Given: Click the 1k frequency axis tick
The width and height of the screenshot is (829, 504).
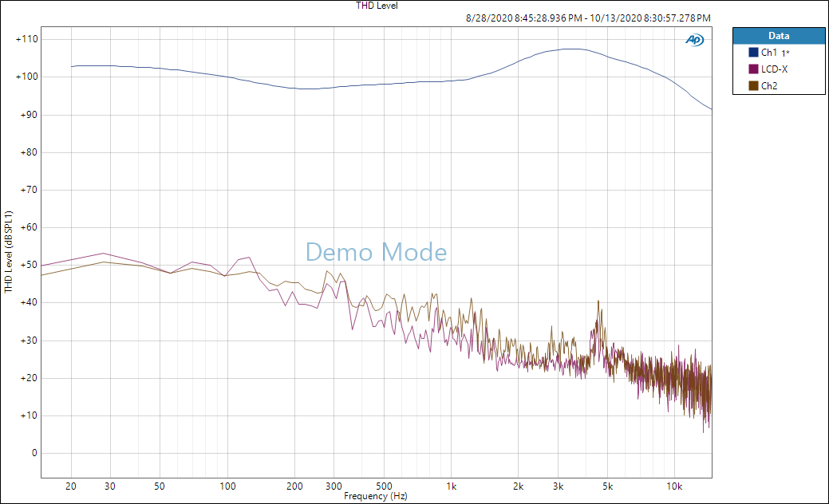Looking at the screenshot, I should pyautogui.click(x=451, y=486).
